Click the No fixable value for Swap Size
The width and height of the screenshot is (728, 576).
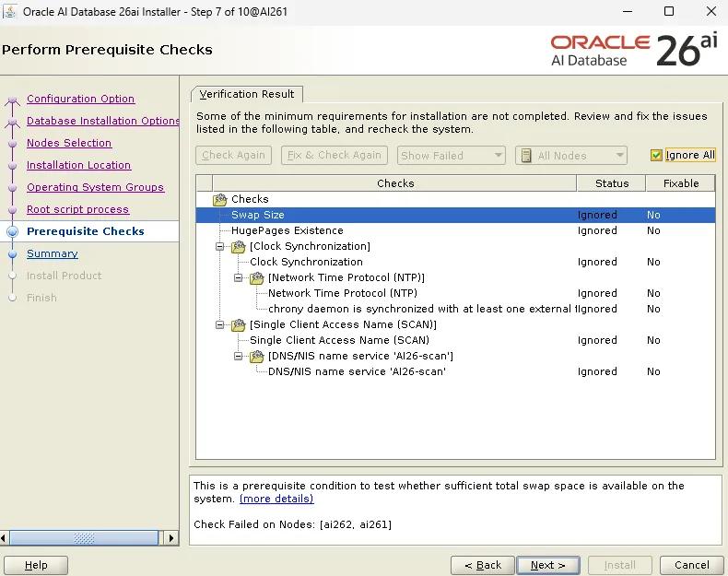click(653, 215)
